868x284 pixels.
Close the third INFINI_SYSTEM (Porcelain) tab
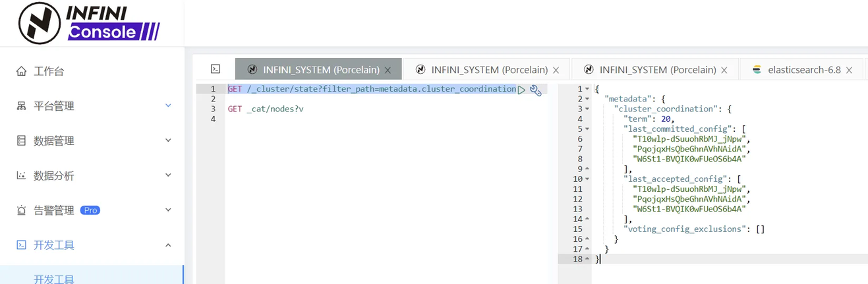coord(724,70)
